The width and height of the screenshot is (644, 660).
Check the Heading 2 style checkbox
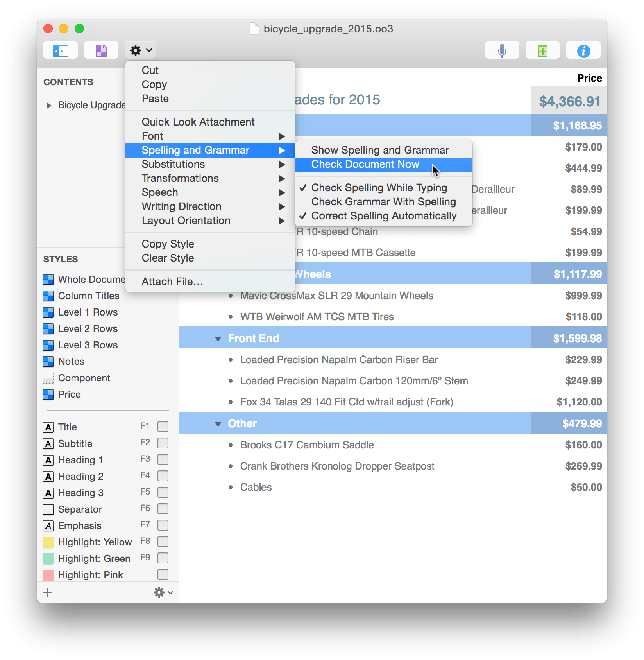[163, 476]
